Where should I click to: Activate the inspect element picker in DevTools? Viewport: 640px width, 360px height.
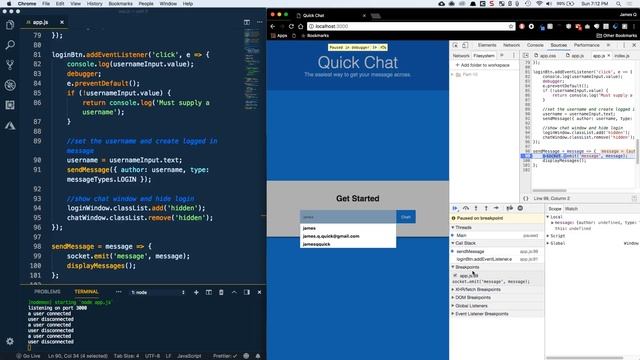(456, 45)
